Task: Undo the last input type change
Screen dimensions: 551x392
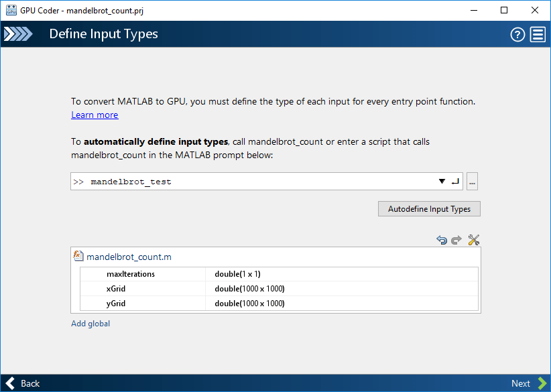Action: coord(441,239)
